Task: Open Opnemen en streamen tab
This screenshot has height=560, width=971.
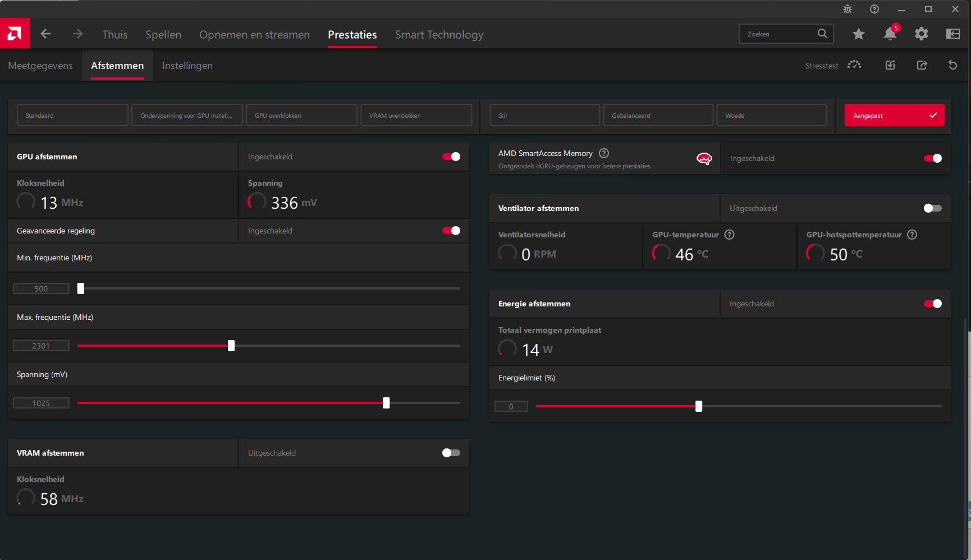Action: [254, 34]
